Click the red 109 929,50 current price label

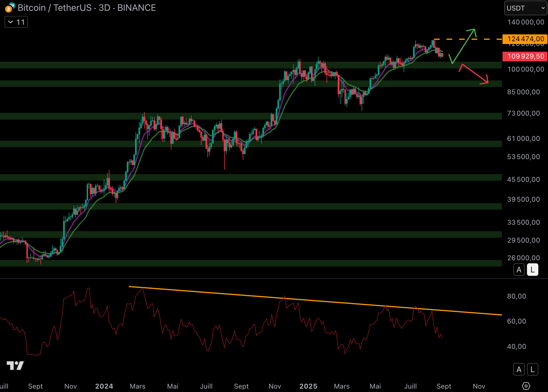525,56
